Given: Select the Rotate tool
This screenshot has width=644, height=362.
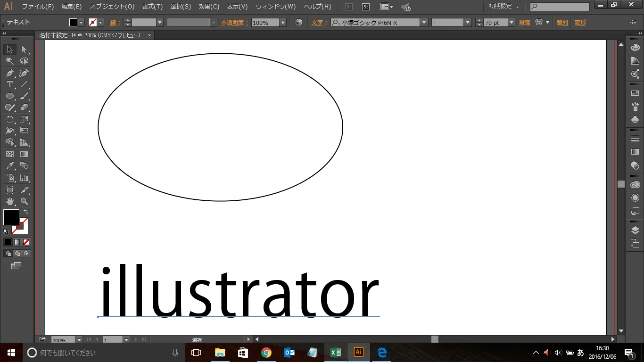Looking at the screenshot, I should tap(9, 119).
